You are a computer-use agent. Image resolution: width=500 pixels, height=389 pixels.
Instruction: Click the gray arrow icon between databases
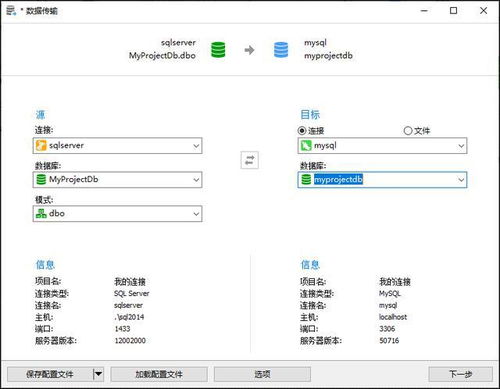click(x=249, y=50)
